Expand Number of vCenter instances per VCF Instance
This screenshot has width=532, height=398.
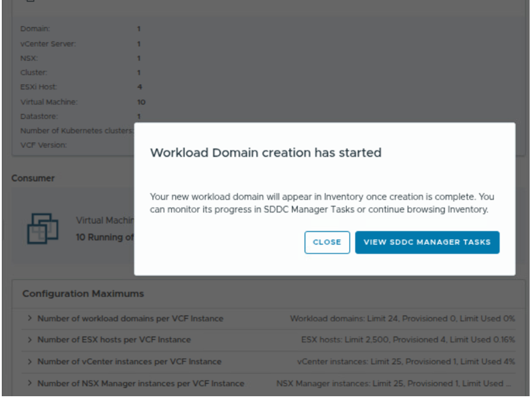tap(30, 362)
